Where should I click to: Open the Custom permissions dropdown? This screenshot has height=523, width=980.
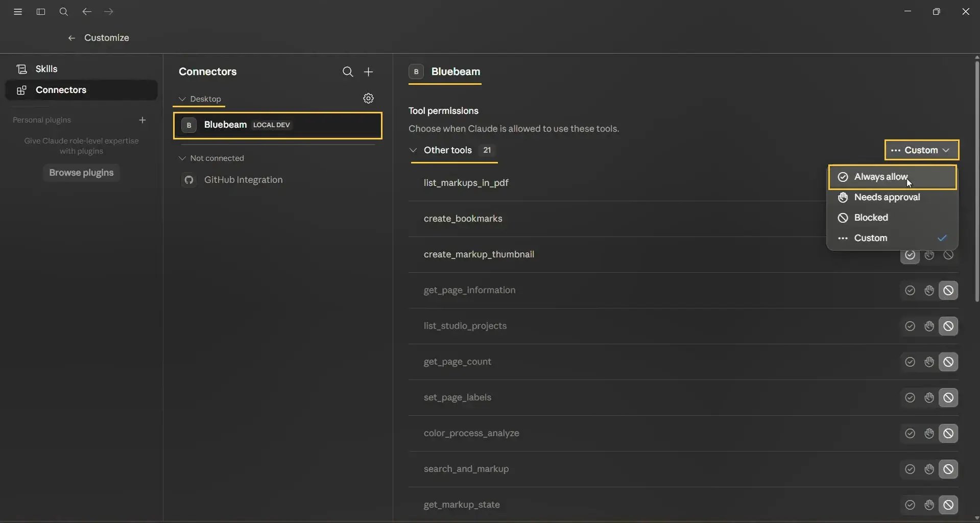tap(922, 150)
